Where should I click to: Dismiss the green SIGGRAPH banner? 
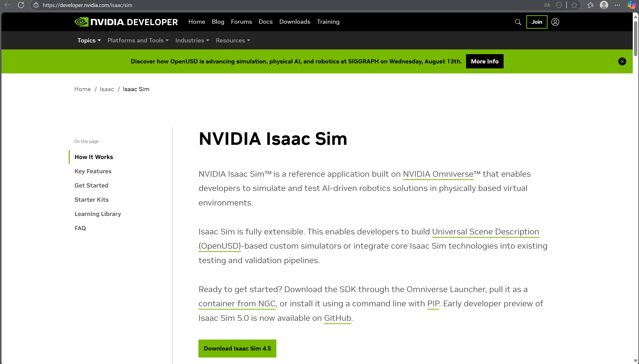click(622, 61)
